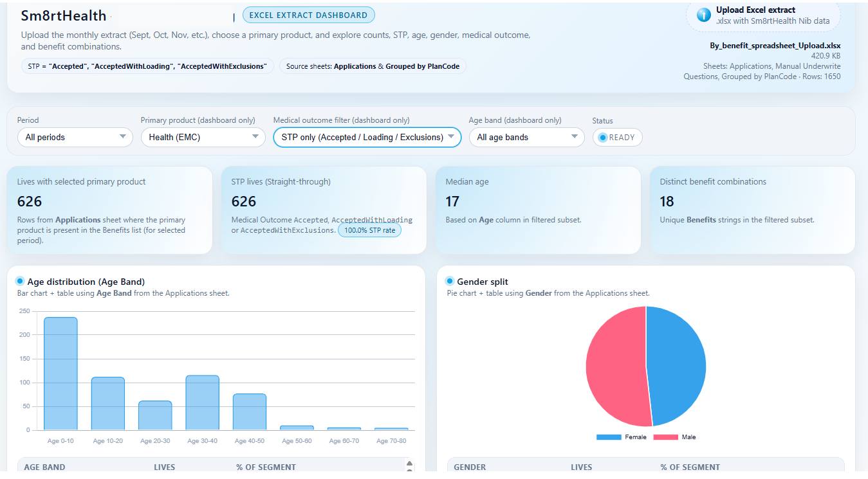Viewport: 868px width, 479px height.
Task: Click the blue dot beside Age distribution
Action: click(x=20, y=281)
